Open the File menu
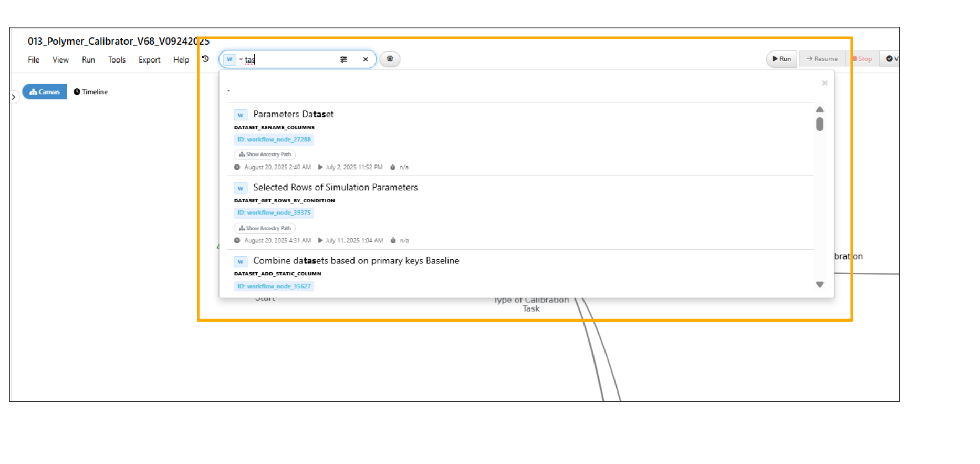Viewport: 980px width, 464px height. [34, 60]
